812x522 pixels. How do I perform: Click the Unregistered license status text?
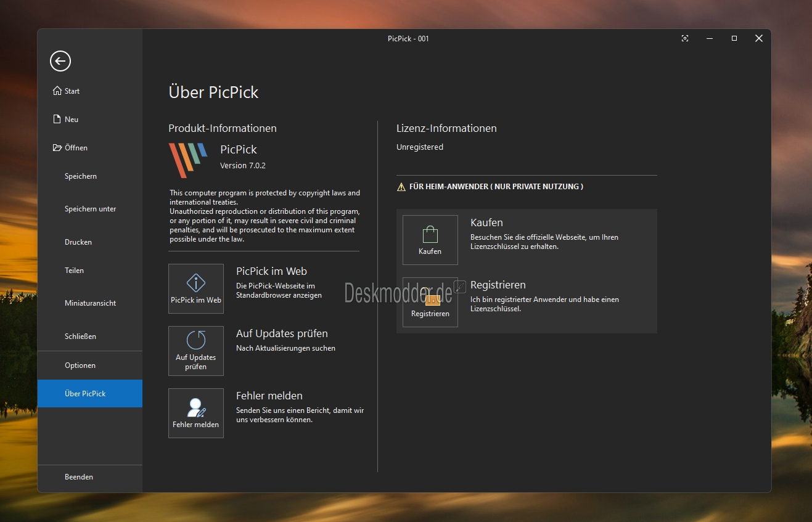coord(420,147)
